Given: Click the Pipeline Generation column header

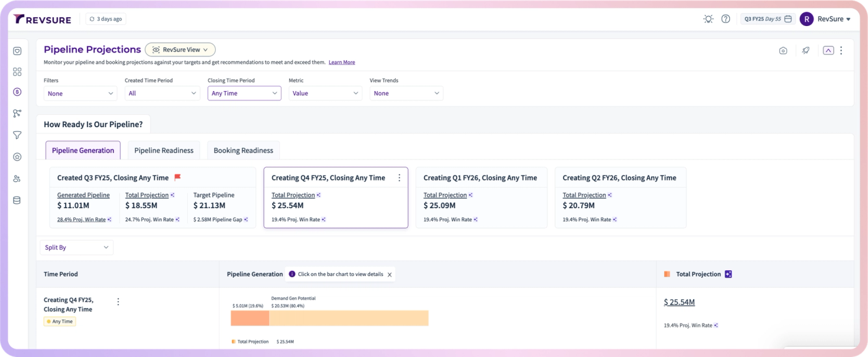Looking at the screenshot, I should 255,274.
